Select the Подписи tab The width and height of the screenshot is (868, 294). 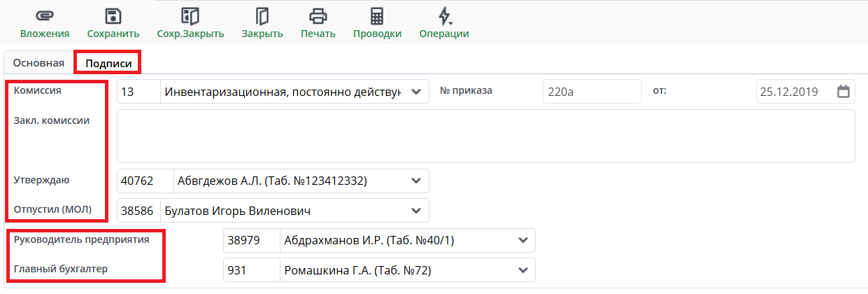click(x=108, y=63)
